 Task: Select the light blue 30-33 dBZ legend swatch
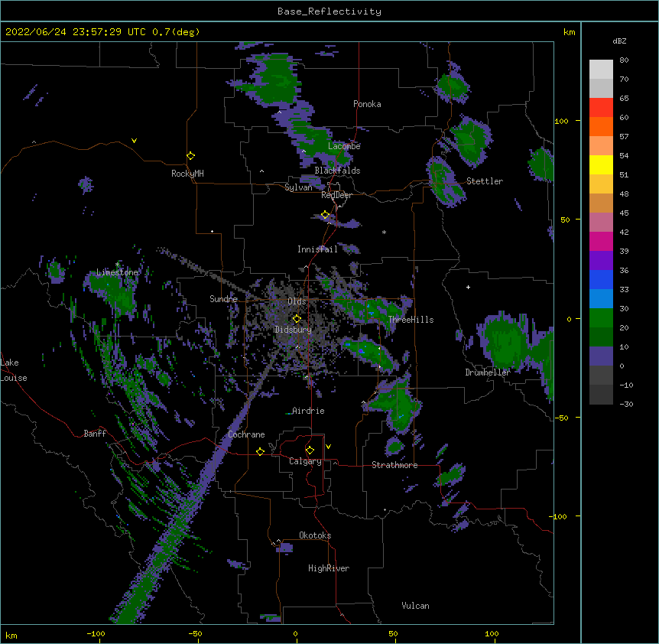pyautogui.click(x=601, y=299)
